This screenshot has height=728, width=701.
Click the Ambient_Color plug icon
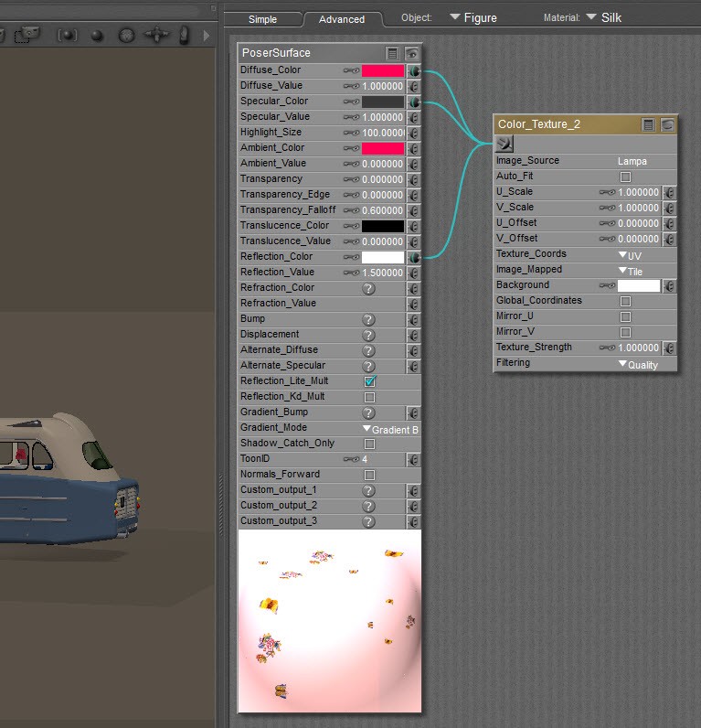(x=414, y=149)
